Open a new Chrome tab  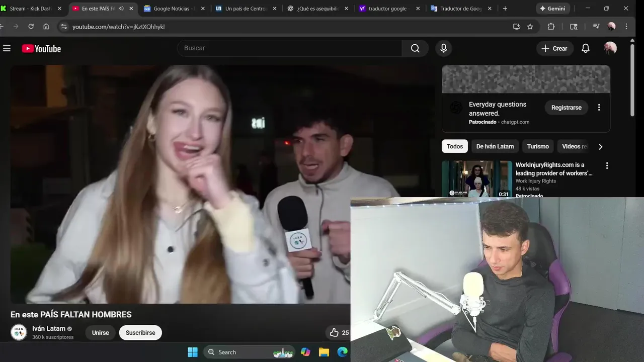505,9
